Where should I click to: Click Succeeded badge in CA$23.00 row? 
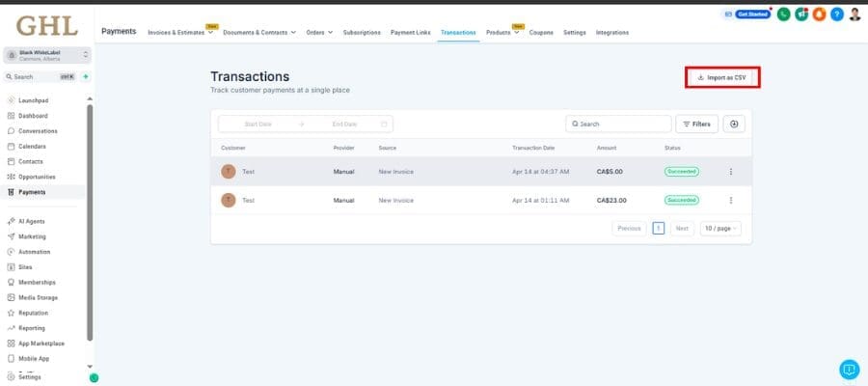682,200
